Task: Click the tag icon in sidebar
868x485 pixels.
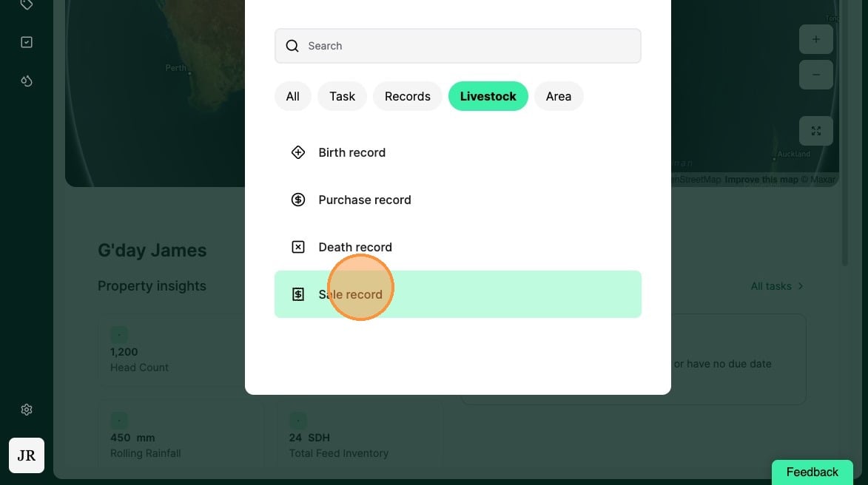Action: pyautogui.click(x=26, y=4)
